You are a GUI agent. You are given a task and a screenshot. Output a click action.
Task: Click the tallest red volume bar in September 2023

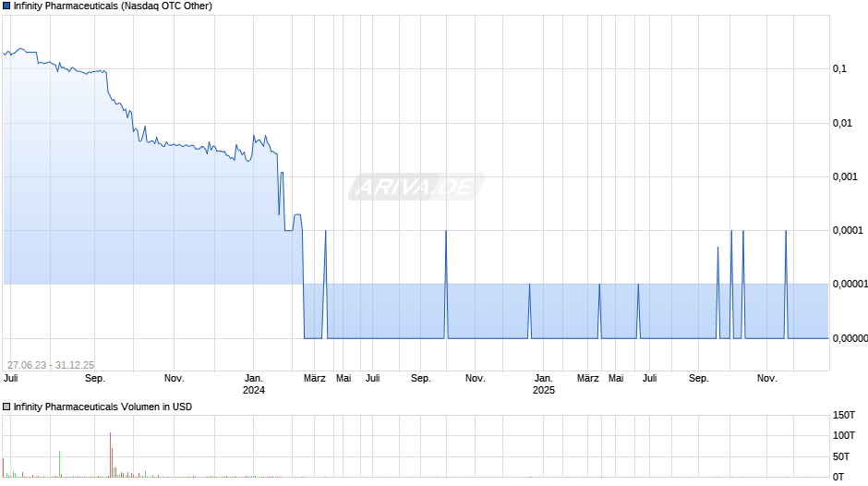pos(110,455)
